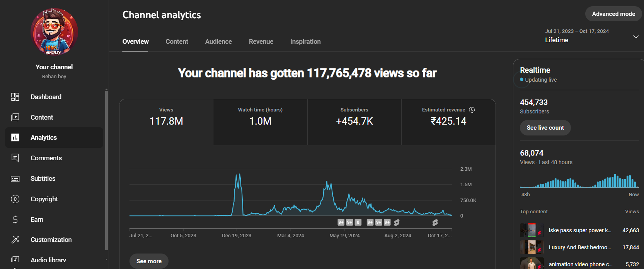Select the Estimated revenue ₹425.14 card

coord(448,122)
